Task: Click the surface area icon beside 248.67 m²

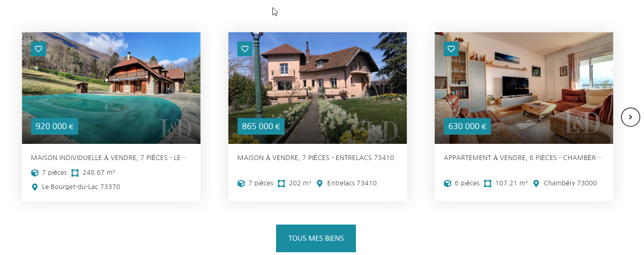Action: coord(75,173)
